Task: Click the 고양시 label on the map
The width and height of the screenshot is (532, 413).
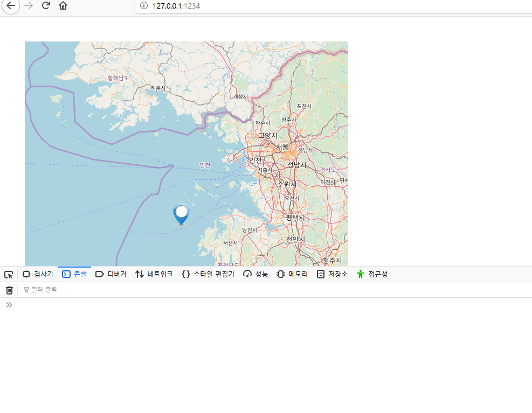Action: (268, 135)
